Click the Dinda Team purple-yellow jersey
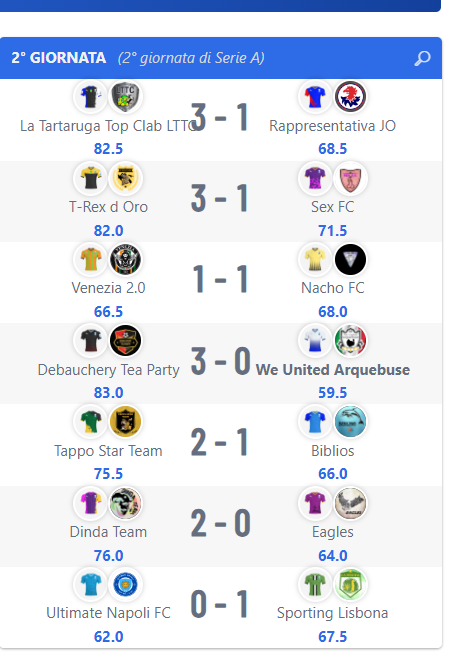Image resolution: width=449 pixels, height=655 pixels. 90,503
